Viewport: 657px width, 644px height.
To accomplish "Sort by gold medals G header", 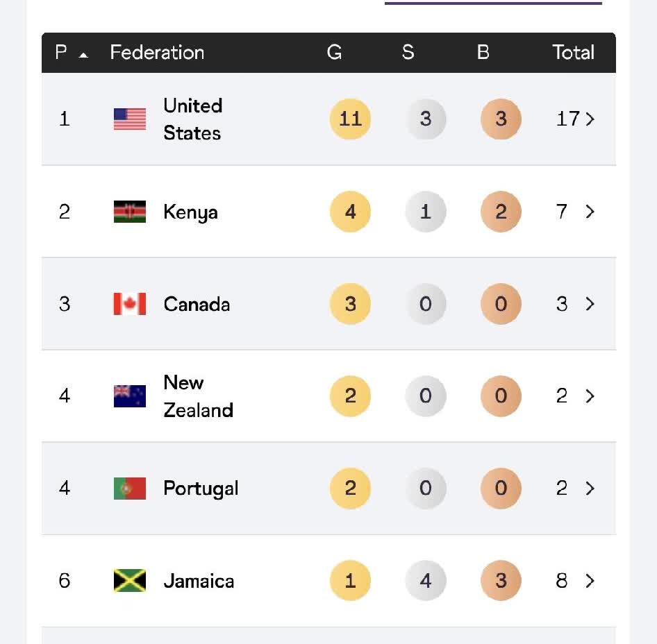I will [x=335, y=53].
